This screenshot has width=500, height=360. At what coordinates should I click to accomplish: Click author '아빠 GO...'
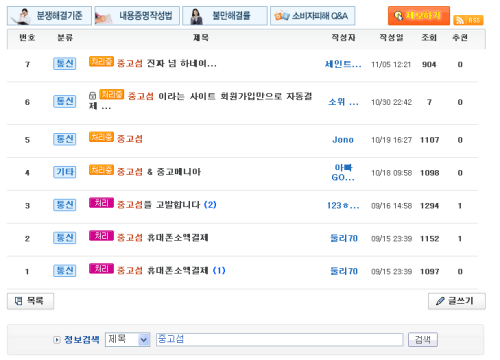343,173
